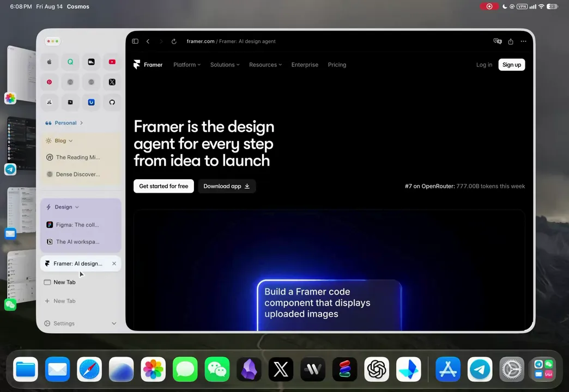Reload the Framer page
Image resolution: width=569 pixels, height=392 pixels.
point(174,41)
